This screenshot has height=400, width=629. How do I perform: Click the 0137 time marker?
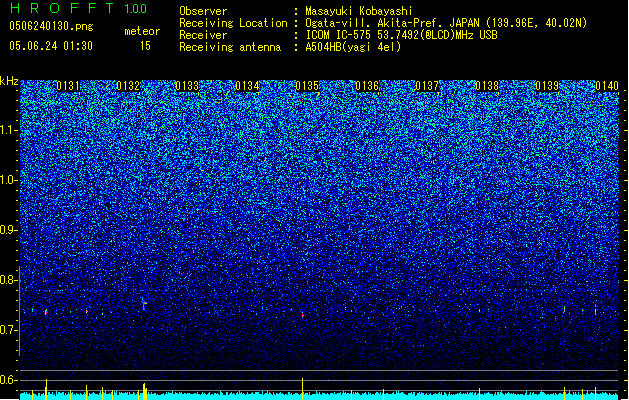427,86
